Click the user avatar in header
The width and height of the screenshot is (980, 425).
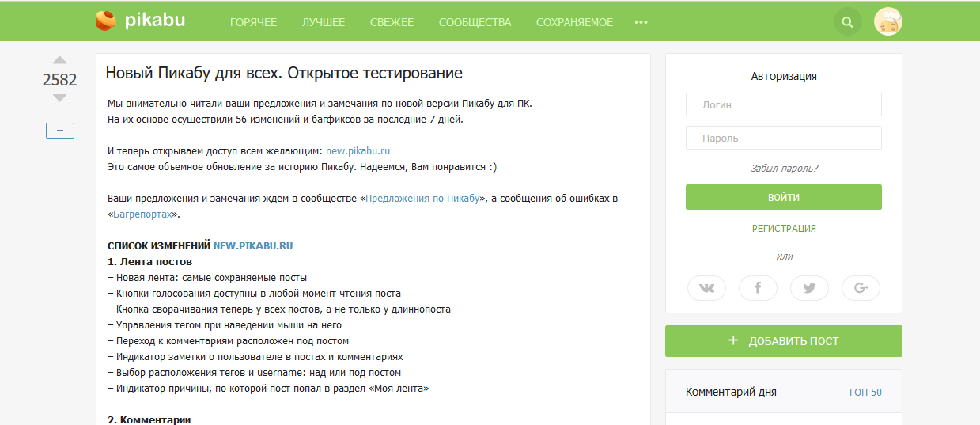888,22
